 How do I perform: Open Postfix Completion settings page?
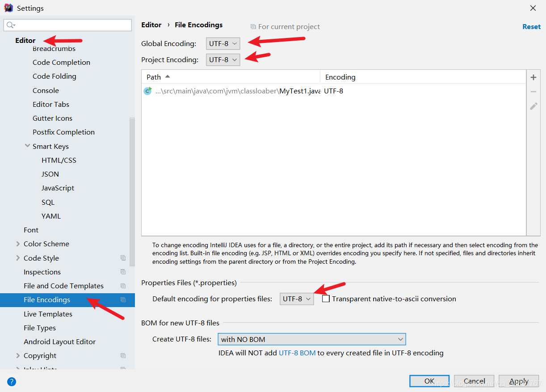click(63, 132)
